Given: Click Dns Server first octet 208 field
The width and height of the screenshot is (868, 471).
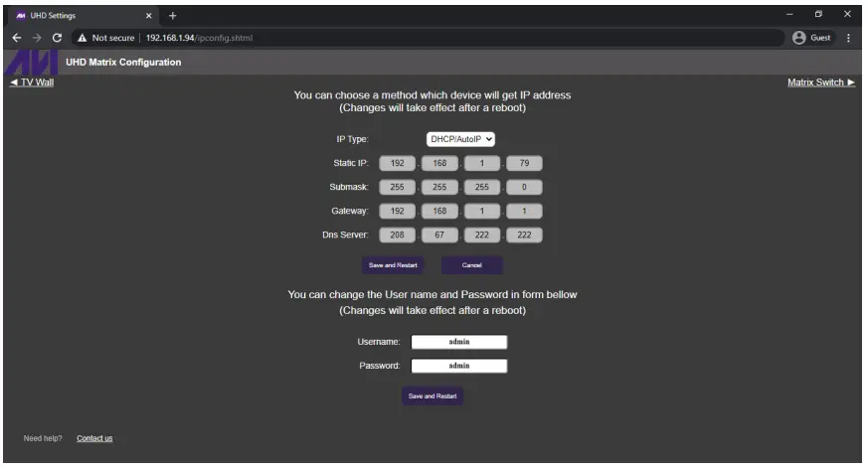Looking at the screenshot, I should (397, 235).
